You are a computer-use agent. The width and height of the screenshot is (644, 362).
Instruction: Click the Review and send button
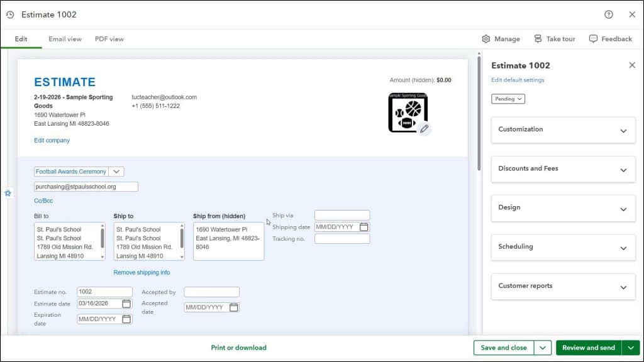(588, 348)
